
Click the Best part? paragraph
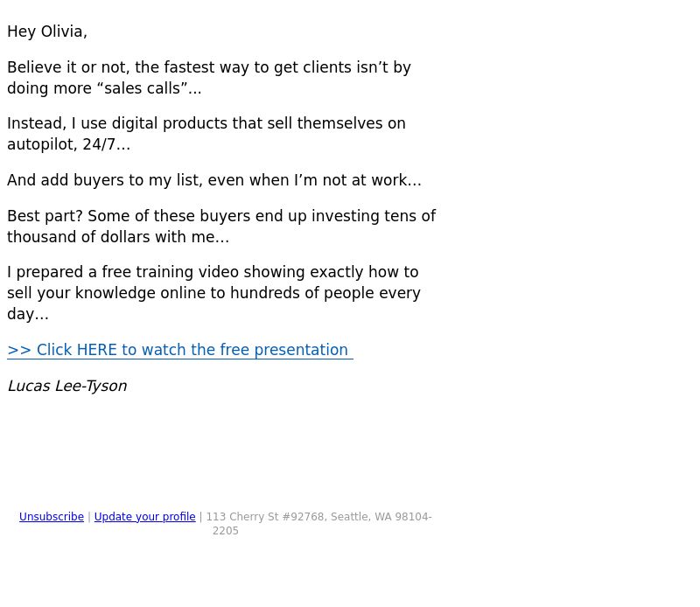click(221, 227)
